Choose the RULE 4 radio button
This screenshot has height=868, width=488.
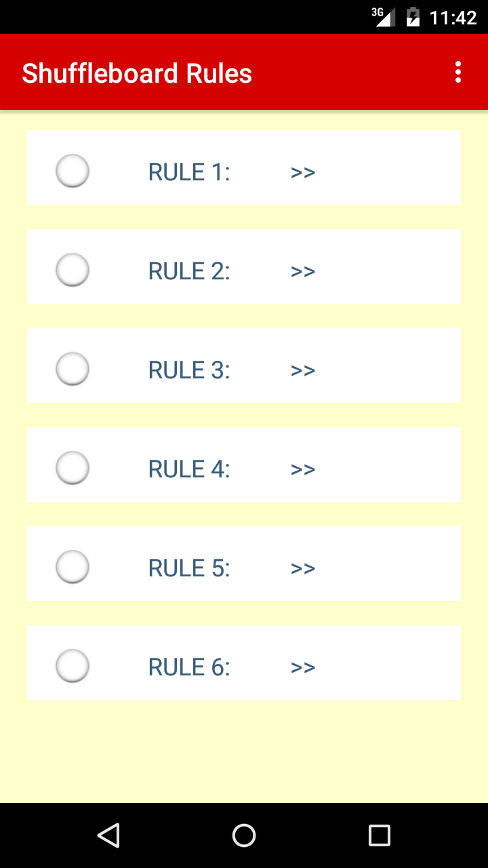(73, 468)
